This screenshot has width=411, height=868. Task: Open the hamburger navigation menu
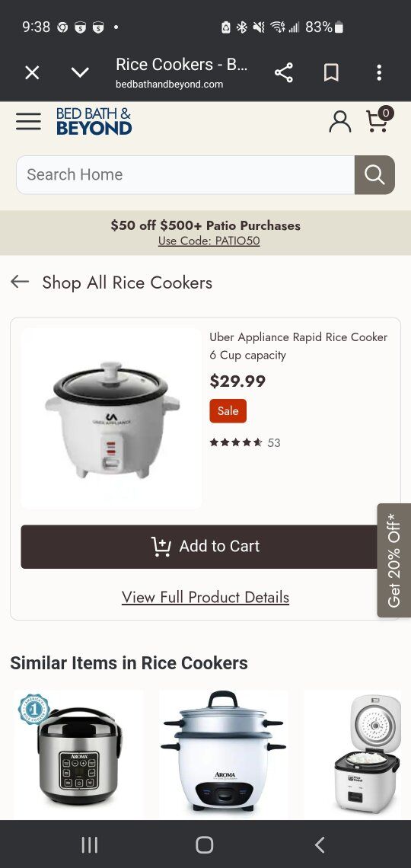tap(28, 121)
